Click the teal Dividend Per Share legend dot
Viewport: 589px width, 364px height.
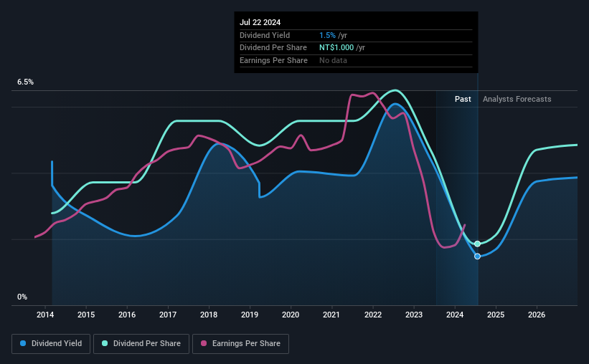pos(105,343)
